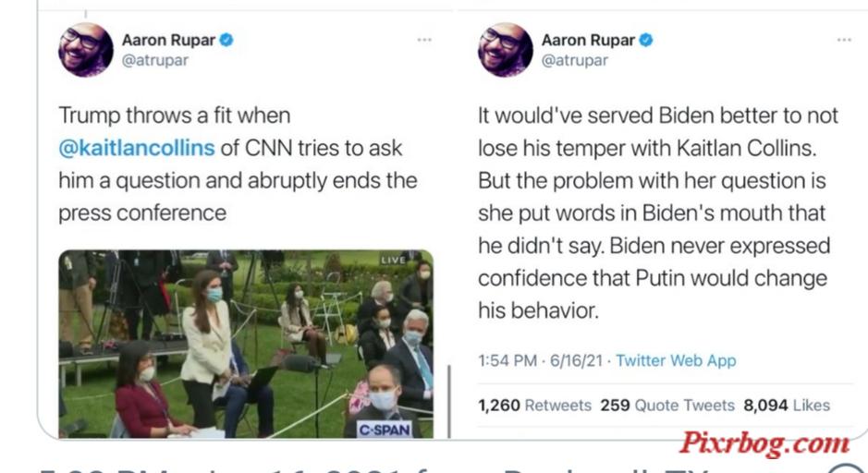Open the @kaitlancollins mention link
The width and height of the screenshot is (868, 473).
coord(136,148)
